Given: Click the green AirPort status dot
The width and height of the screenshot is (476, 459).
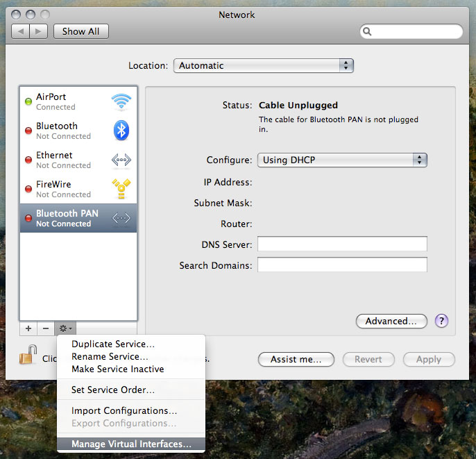Looking at the screenshot, I should [28, 101].
